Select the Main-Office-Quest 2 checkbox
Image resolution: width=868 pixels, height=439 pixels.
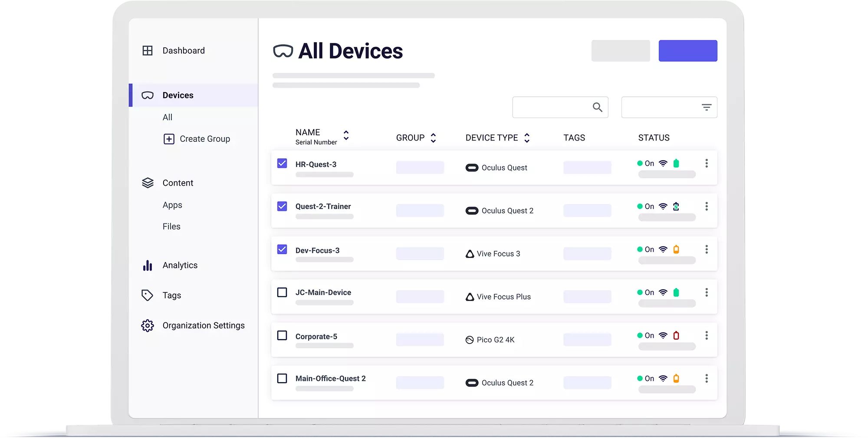282,378
